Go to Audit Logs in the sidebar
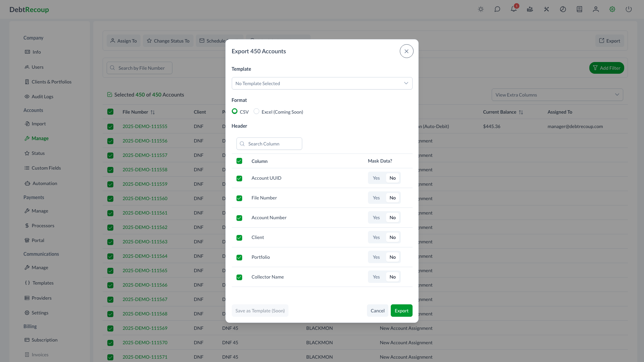 42,97
